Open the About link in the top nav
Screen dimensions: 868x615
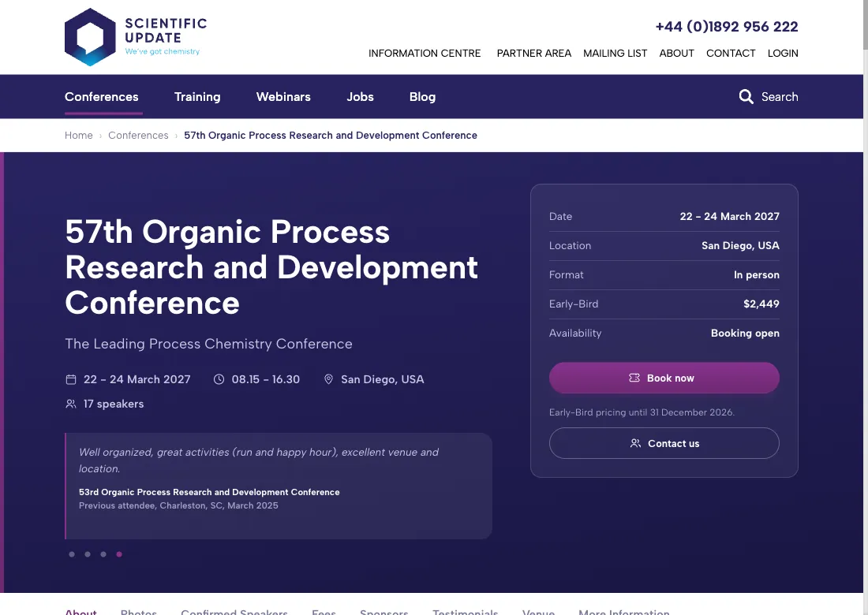click(676, 53)
